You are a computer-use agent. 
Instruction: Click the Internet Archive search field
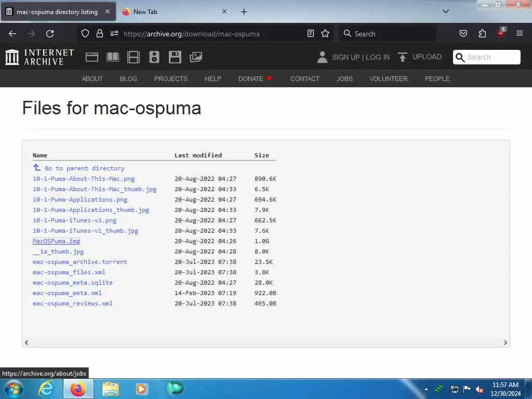pyautogui.click(x=486, y=57)
